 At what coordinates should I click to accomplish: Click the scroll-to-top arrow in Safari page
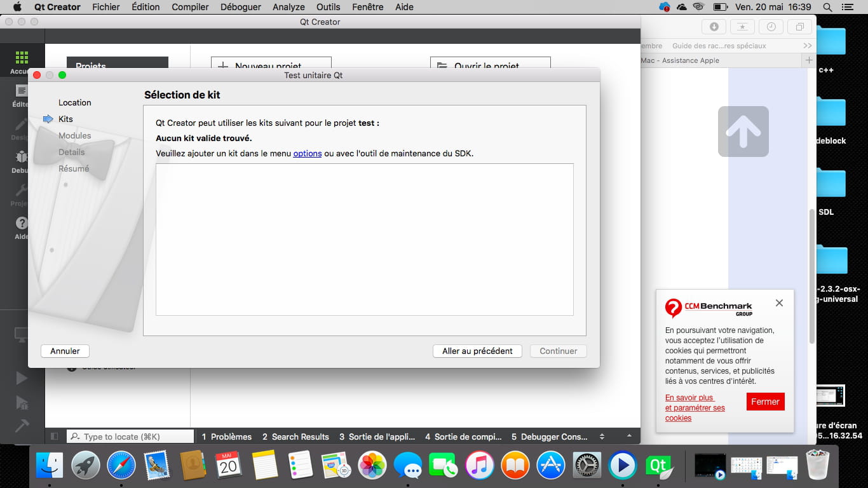click(x=743, y=132)
